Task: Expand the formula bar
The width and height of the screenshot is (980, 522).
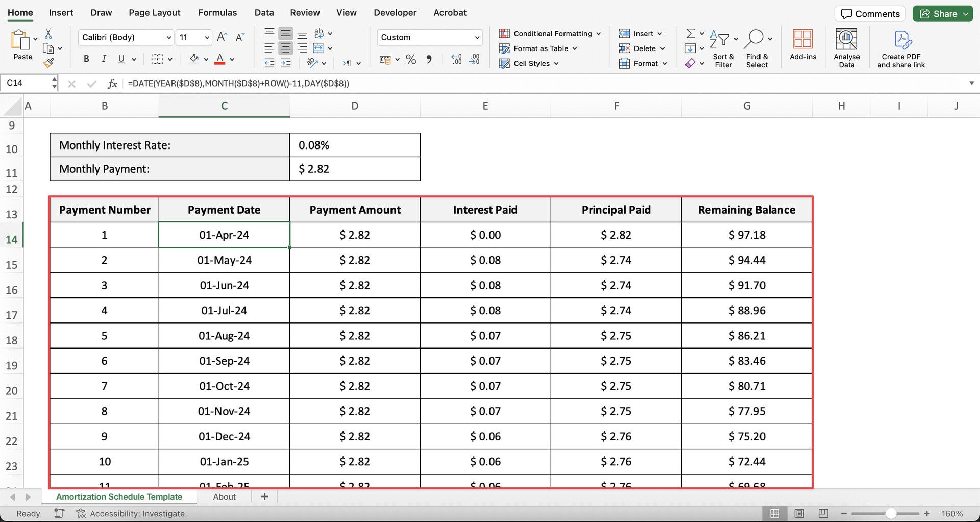Action: (x=971, y=83)
